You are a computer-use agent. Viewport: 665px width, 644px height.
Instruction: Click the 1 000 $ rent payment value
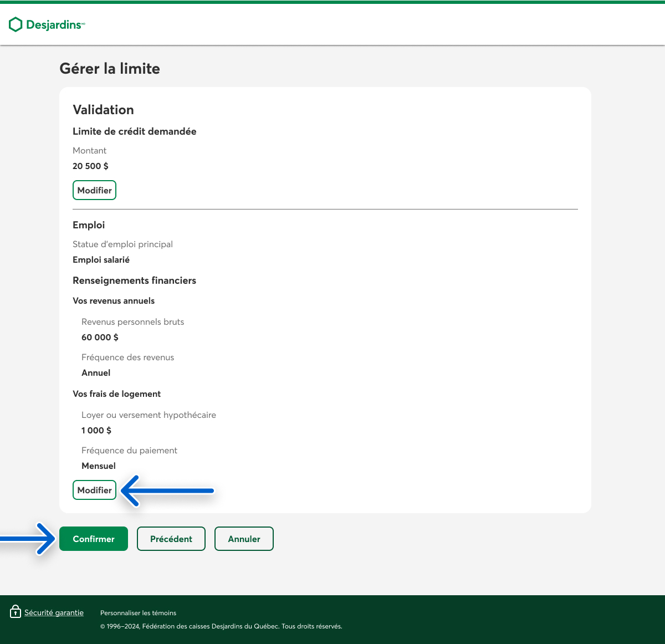pos(96,431)
